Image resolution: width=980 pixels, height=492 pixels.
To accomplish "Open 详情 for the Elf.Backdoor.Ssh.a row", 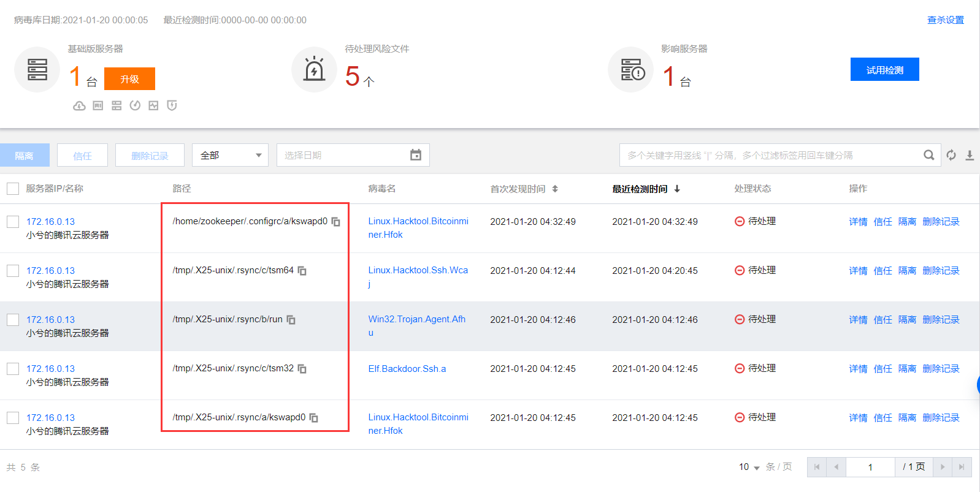I will click(x=858, y=369).
